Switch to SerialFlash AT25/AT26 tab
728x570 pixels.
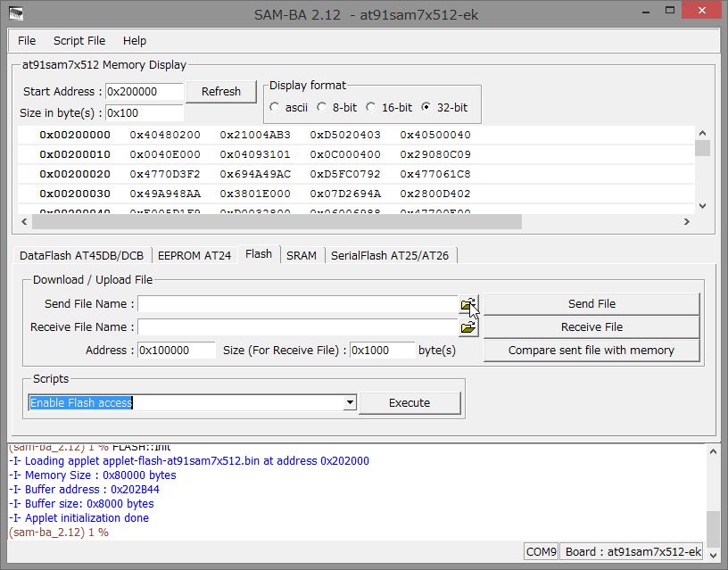coord(390,256)
